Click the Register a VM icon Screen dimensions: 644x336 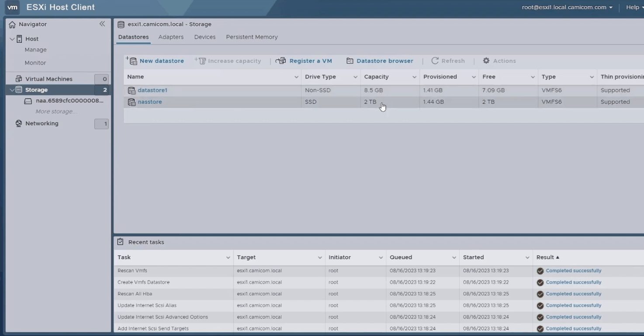281,61
